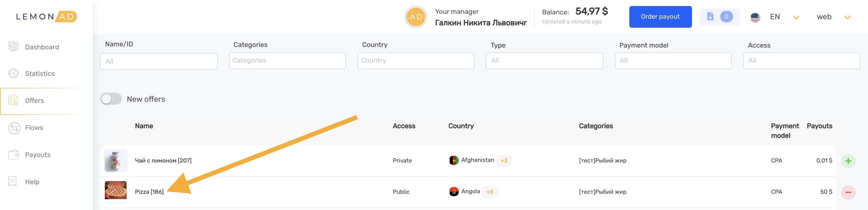This screenshot has height=210, width=868.
Task: Click the Pizza offer thumbnail
Action: tap(115, 191)
